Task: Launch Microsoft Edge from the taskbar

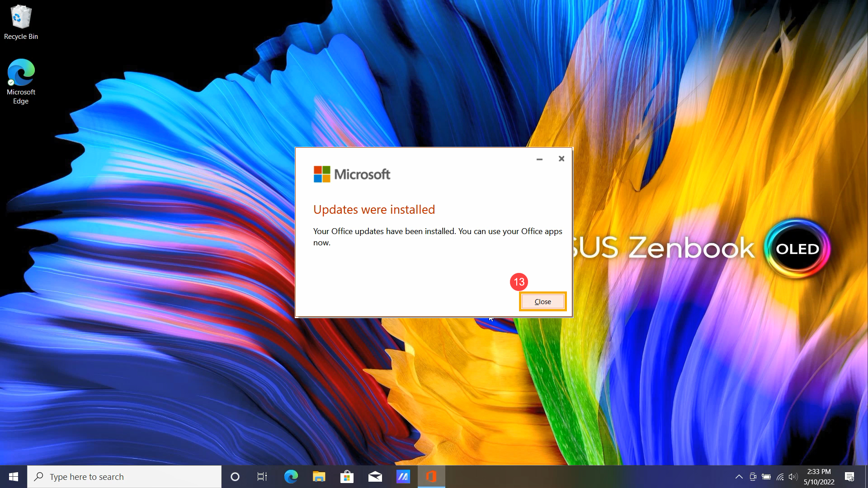Action: tap(291, 477)
